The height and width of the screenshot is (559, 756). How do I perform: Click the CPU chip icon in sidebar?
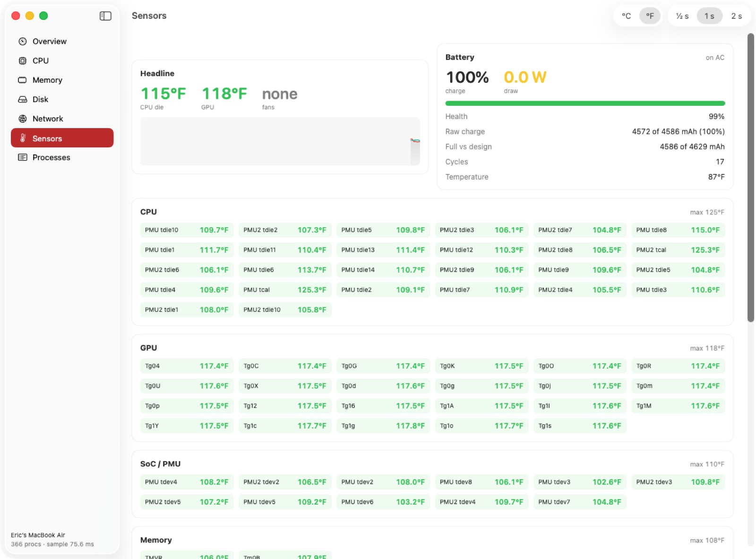22,61
